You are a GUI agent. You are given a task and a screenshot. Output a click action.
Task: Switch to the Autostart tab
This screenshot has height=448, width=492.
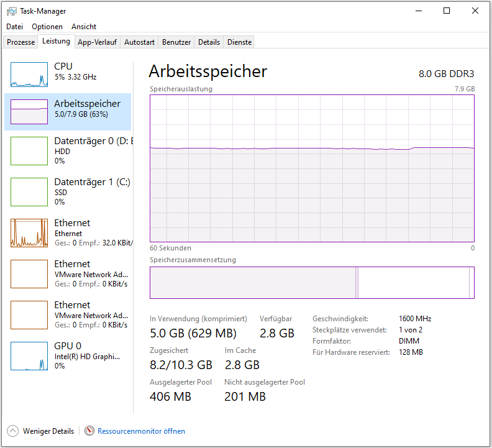[x=139, y=42]
